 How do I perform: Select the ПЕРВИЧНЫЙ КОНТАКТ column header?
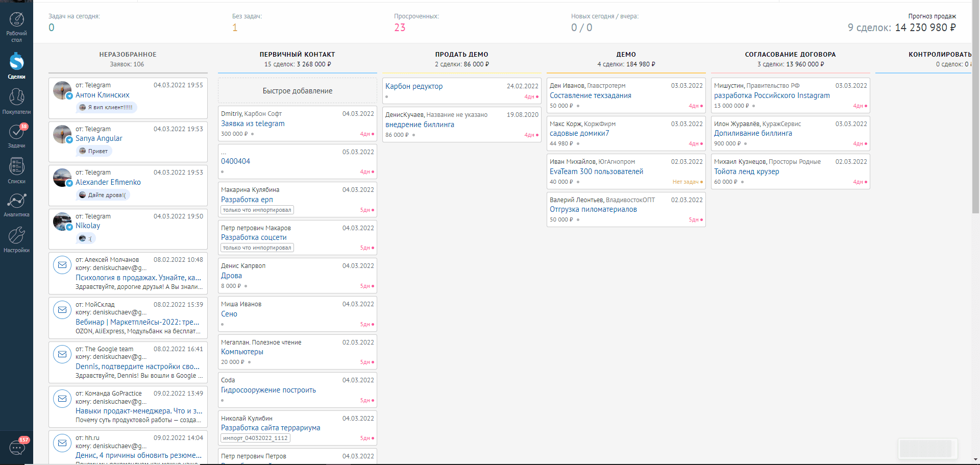298,55
